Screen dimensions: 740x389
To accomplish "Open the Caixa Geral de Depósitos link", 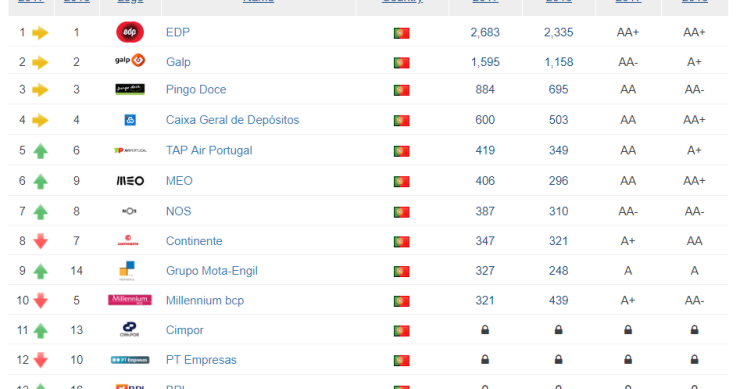I will [232, 120].
